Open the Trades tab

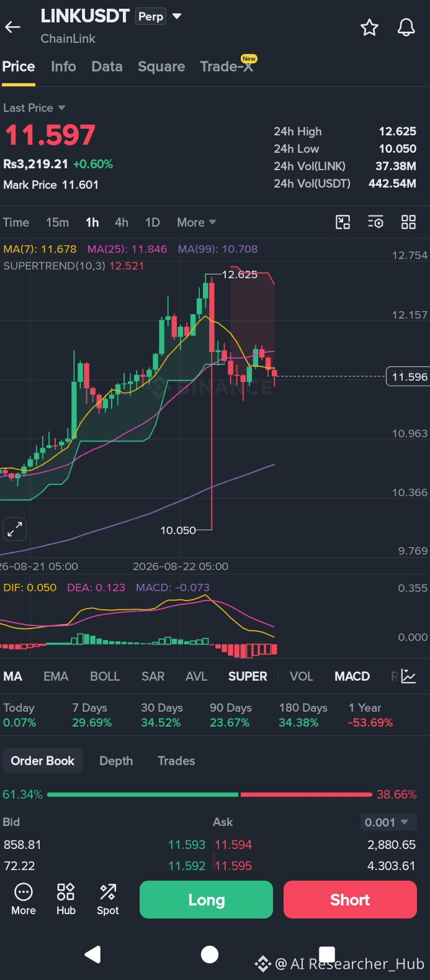coord(176,761)
